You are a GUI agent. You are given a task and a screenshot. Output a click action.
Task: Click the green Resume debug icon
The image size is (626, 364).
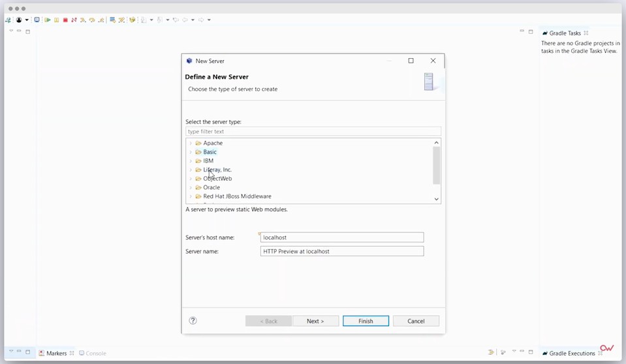coord(48,20)
